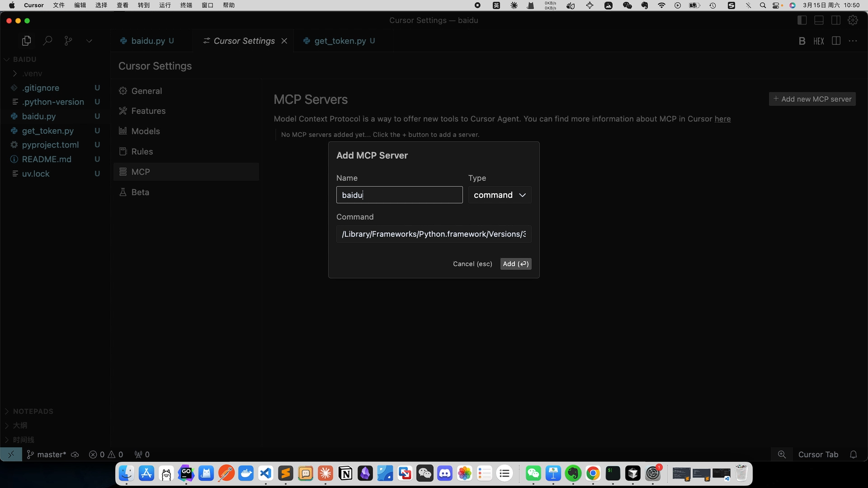
Task: Open the 帮助 menu
Action: click(x=229, y=5)
